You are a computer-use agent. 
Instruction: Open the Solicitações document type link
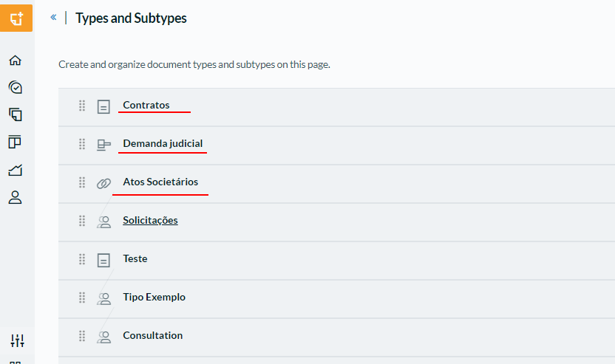(x=150, y=220)
